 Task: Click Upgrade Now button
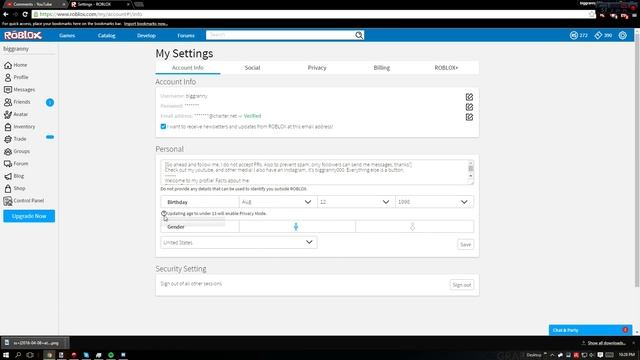[x=29, y=216]
